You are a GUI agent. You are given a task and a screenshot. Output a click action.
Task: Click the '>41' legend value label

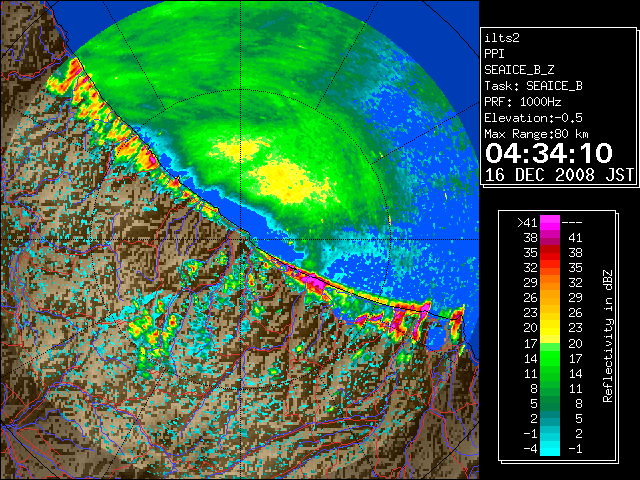(x=527, y=223)
